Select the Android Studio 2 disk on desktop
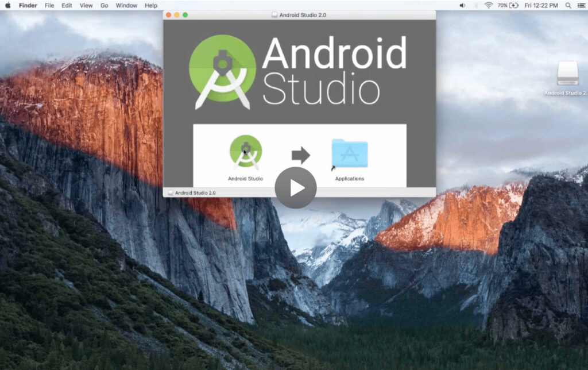The height and width of the screenshot is (370, 588). click(567, 74)
